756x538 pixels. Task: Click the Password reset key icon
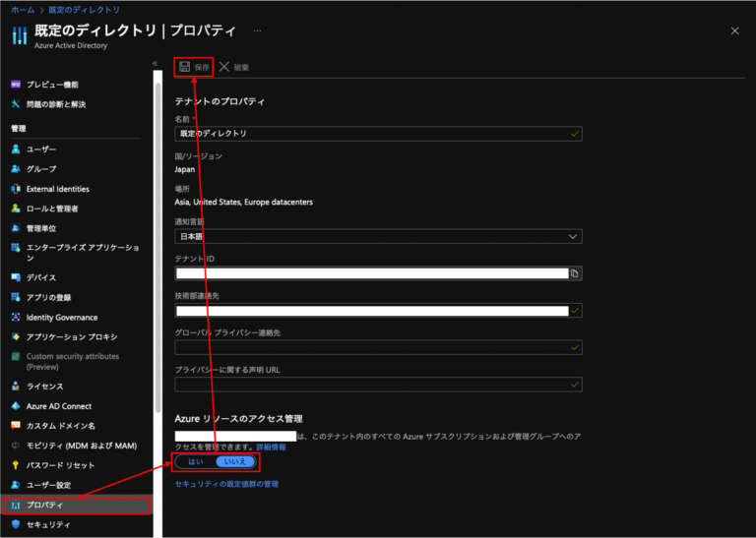(16, 465)
